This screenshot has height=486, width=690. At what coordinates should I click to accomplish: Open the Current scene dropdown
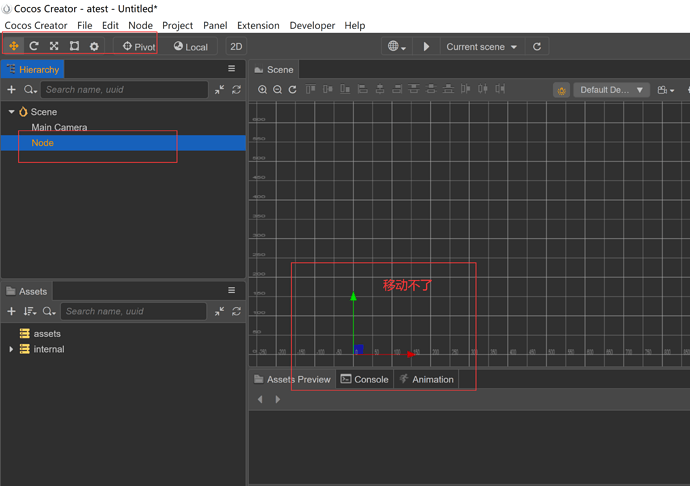point(482,46)
